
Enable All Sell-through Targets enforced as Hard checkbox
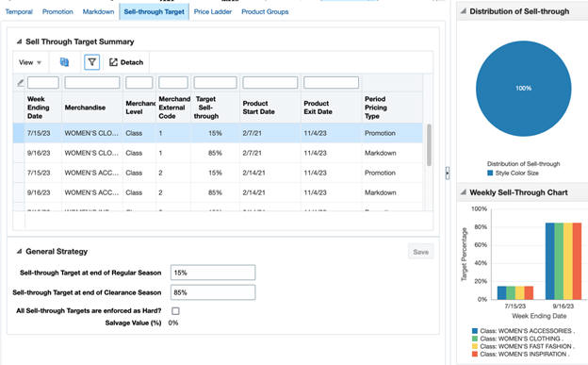[x=175, y=311]
